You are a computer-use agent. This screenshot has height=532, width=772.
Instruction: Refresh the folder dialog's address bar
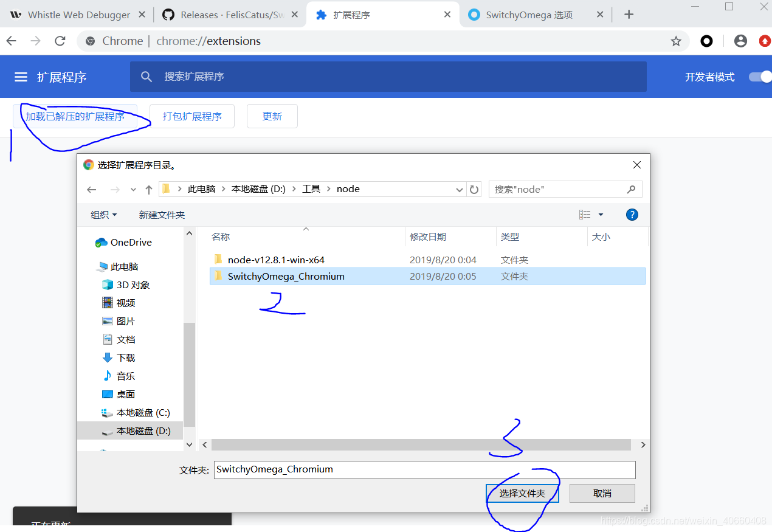[x=475, y=190]
